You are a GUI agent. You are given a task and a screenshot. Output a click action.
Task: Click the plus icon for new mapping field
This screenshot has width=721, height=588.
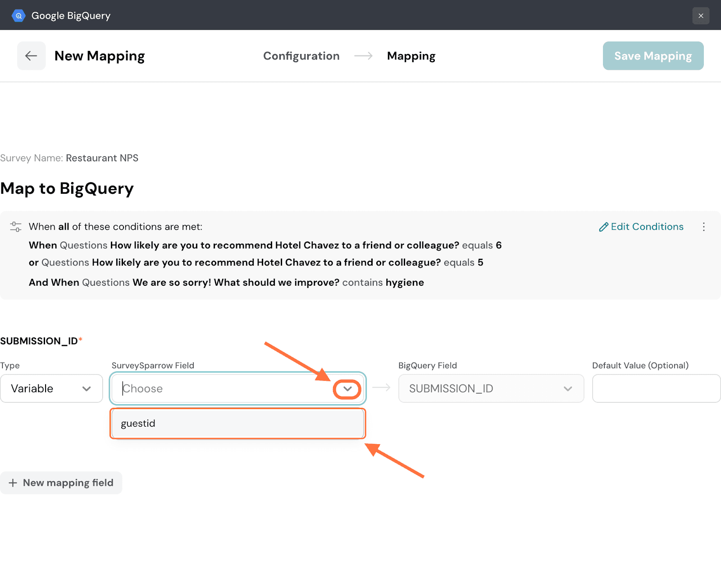tap(13, 483)
